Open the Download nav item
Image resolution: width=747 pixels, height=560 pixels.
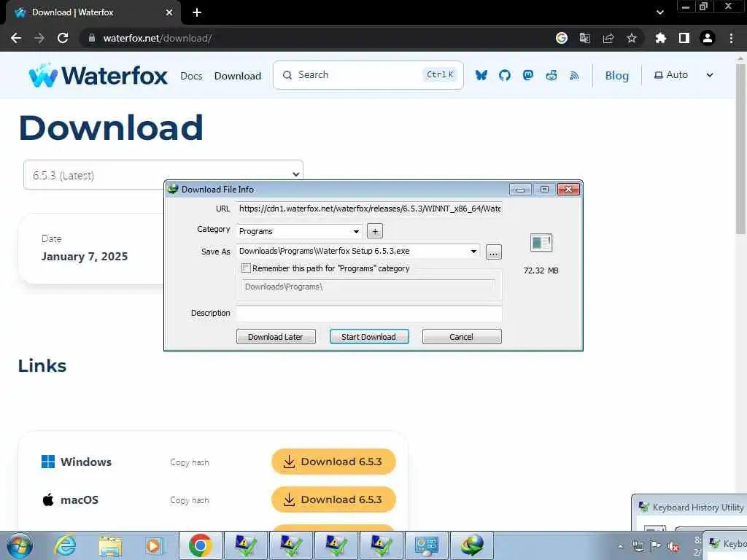[x=237, y=76]
